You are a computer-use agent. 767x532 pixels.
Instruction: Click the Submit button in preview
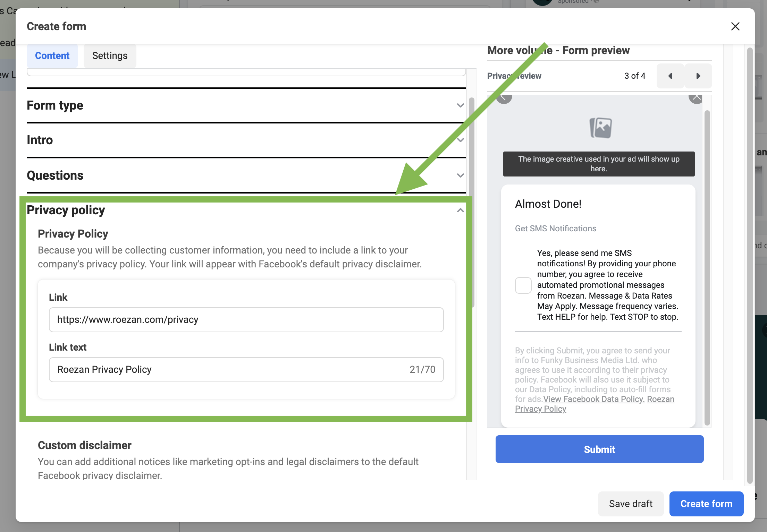[x=599, y=449]
